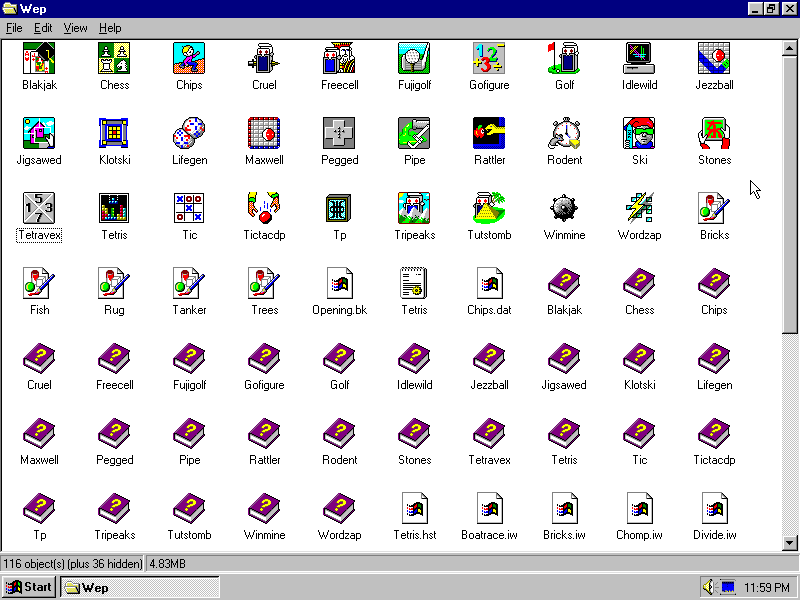Select the Rodent purple help book icon
Screen dimensions: 800x600
tap(339, 433)
